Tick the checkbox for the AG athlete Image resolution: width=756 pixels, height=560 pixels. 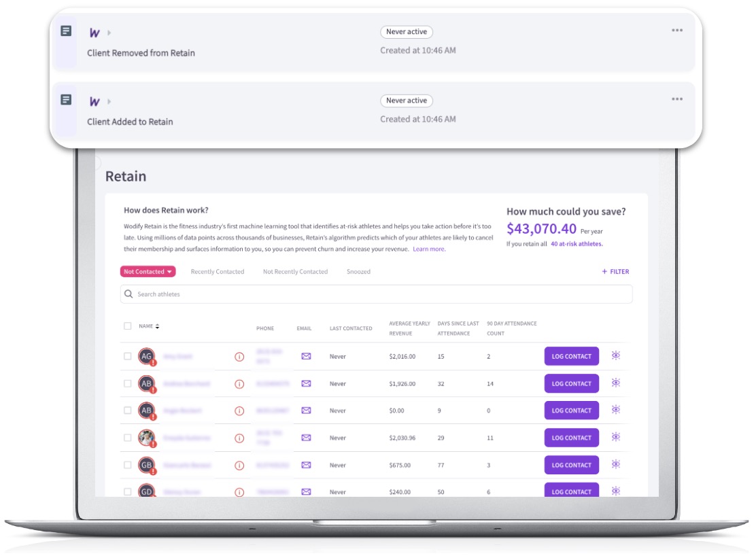[x=127, y=357]
